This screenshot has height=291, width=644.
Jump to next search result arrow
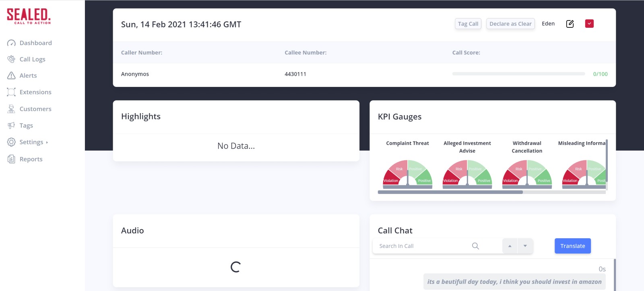pos(525,246)
